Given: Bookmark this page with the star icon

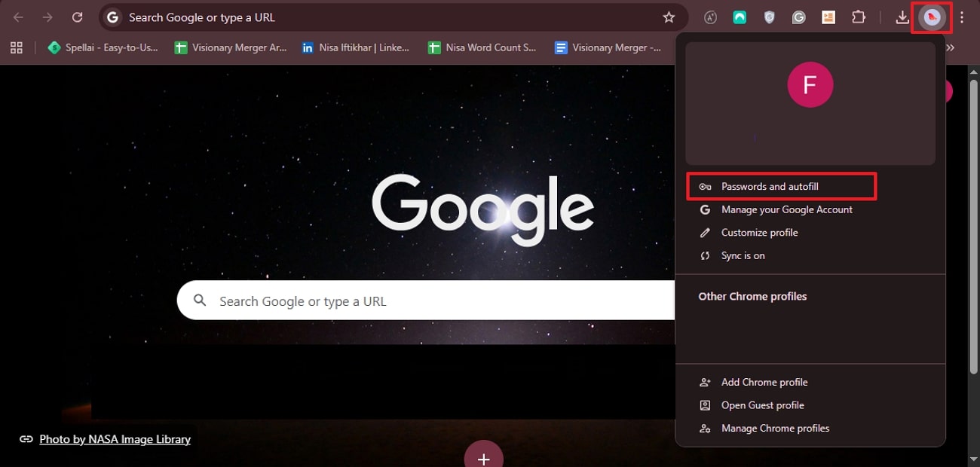Looking at the screenshot, I should pos(669,17).
